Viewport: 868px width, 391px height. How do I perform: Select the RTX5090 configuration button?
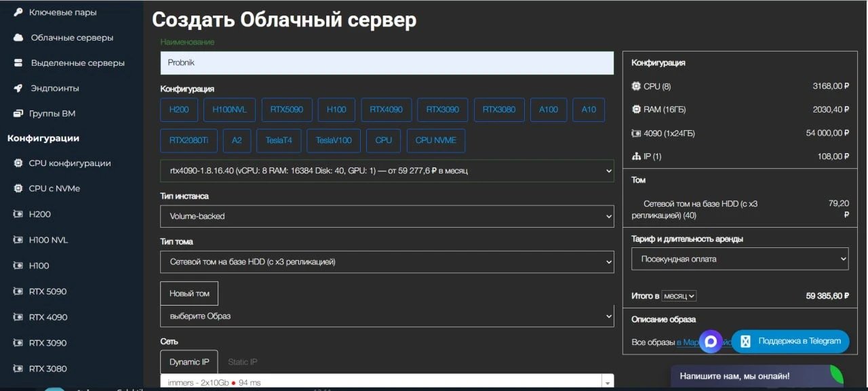coord(287,109)
